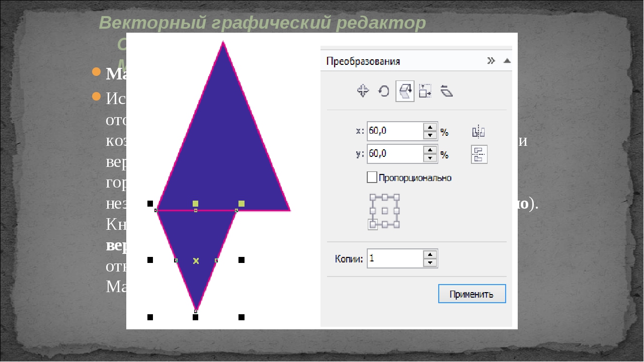Image resolution: width=644 pixels, height=362 pixels.
Task: Click the slide title 'Векторный графический редактор'
Action: 262,23
